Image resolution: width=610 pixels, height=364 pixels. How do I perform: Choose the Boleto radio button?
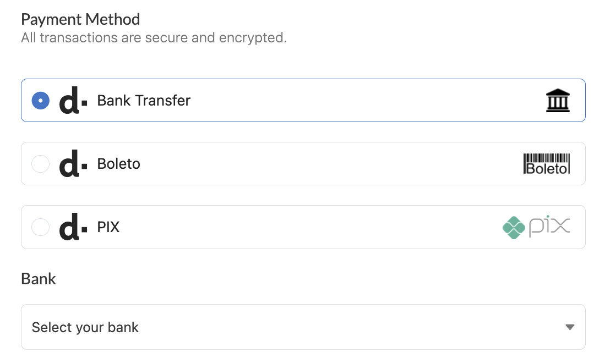(x=41, y=164)
